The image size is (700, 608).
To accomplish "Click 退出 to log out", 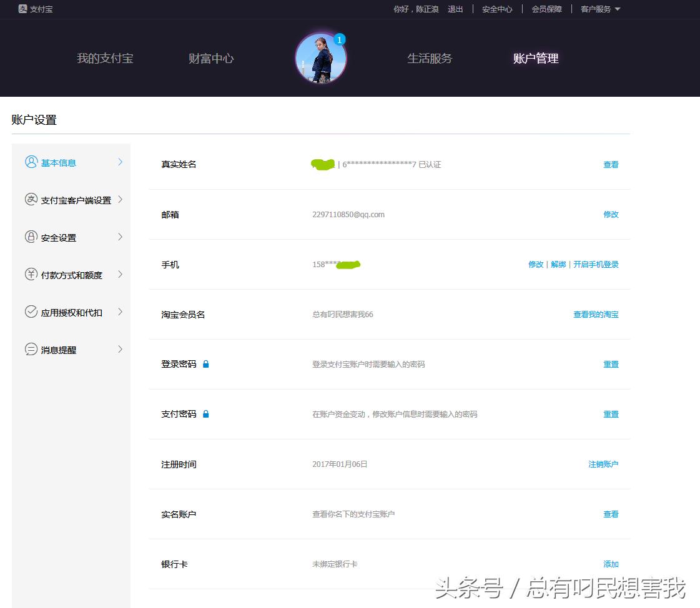I will 455,9.
